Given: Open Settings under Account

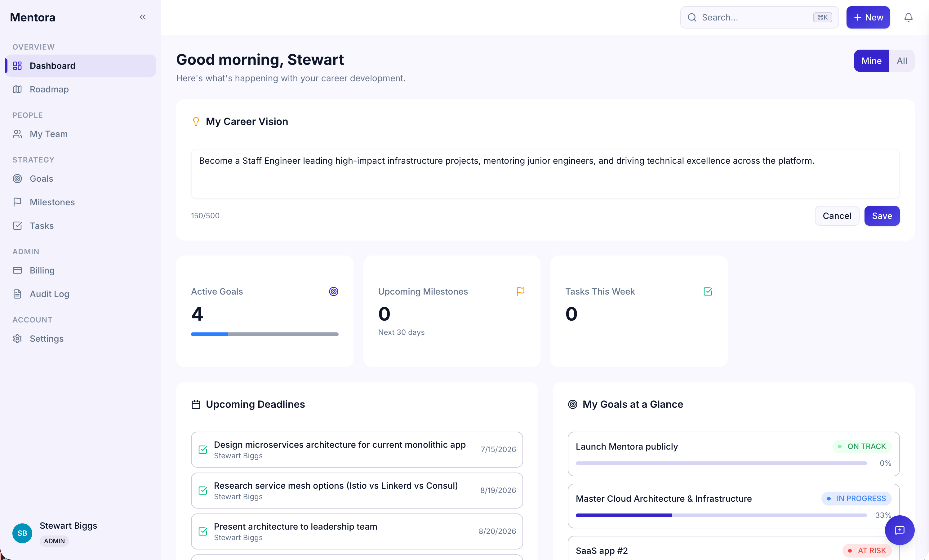Looking at the screenshot, I should coord(81,339).
